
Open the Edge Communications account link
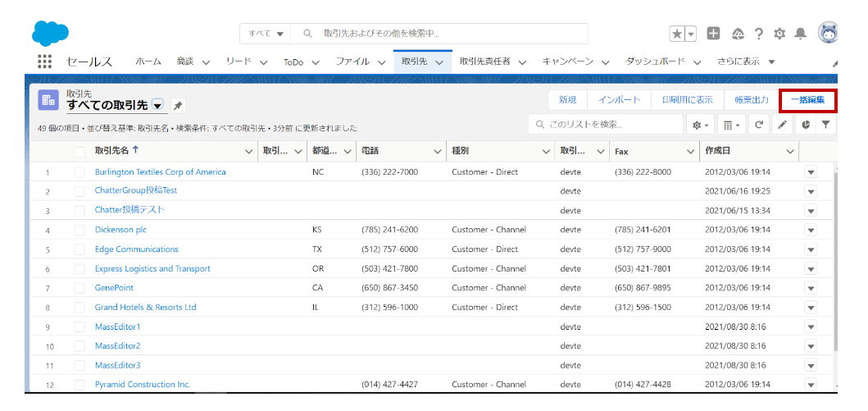coord(137,249)
